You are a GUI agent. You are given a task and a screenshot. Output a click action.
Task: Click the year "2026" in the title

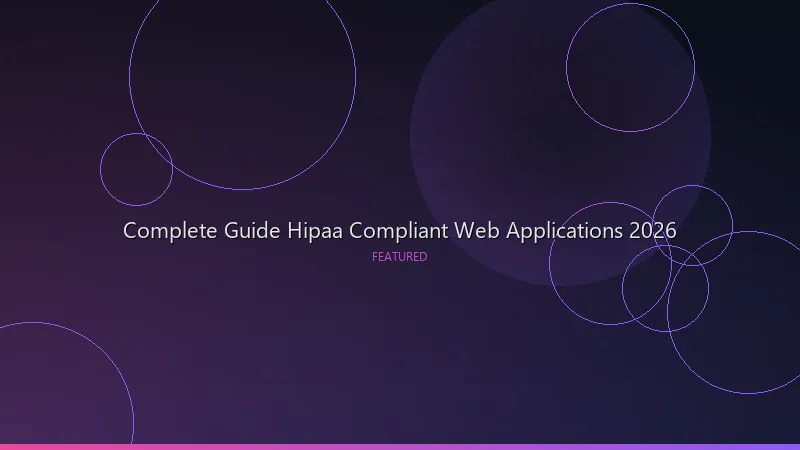pyautogui.click(x=653, y=231)
